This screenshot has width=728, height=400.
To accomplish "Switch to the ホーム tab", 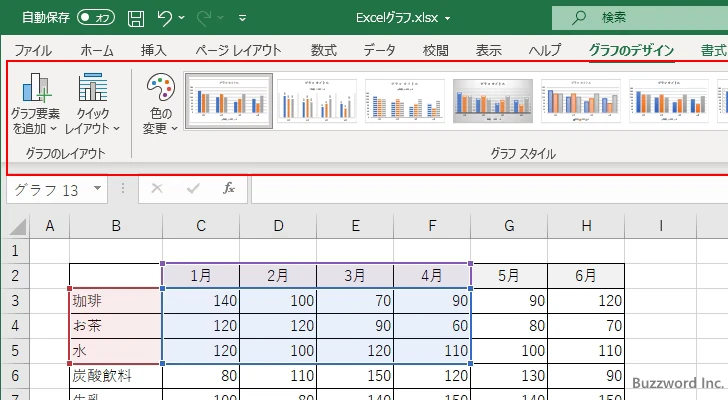I will click(97, 50).
